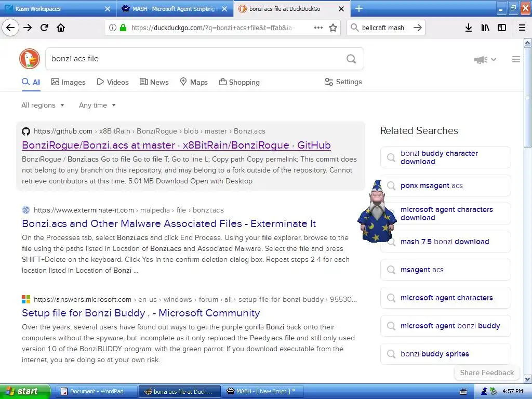This screenshot has height=399, width=532.
Task: Open the Library bookshelf icon
Action: point(485,28)
